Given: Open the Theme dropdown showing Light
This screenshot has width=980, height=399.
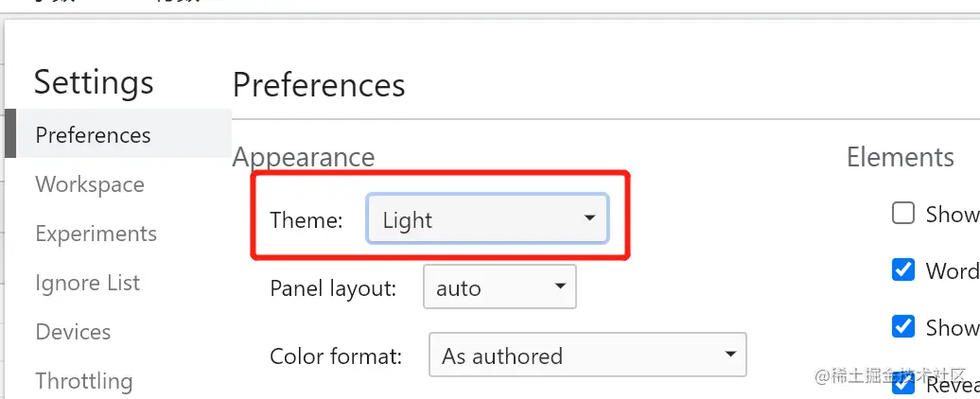Looking at the screenshot, I should tap(487, 220).
